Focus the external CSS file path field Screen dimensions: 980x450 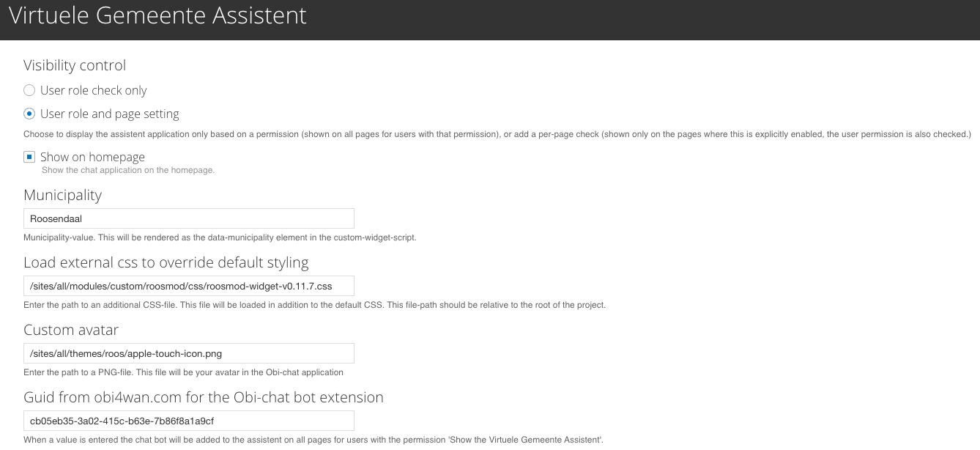pos(189,286)
